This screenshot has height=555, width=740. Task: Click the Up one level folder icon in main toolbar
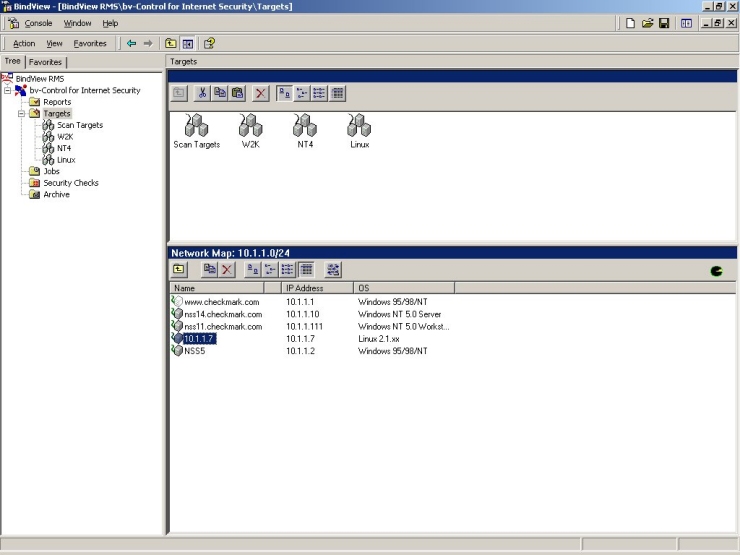[171, 43]
